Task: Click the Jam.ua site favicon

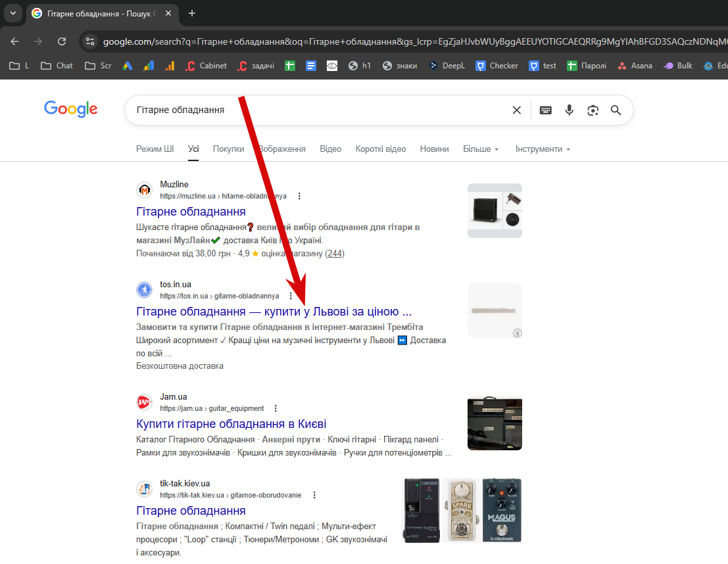Action: tap(145, 402)
